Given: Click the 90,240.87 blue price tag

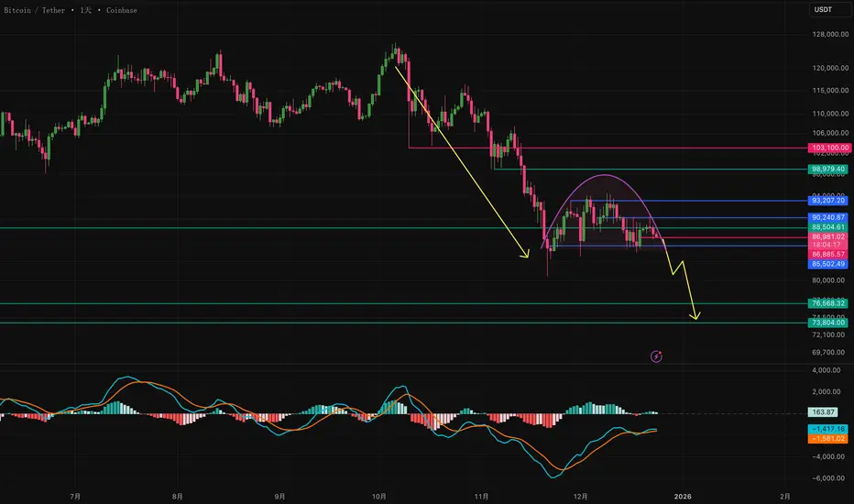Looking at the screenshot, I should pyautogui.click(x=827, y=217).
